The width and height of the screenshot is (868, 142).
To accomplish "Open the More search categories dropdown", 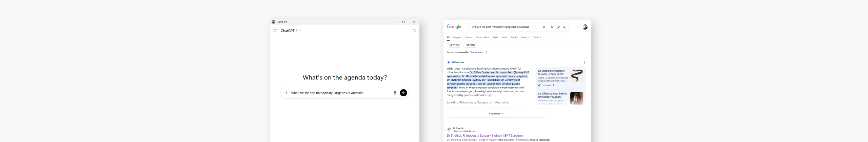I will 525,38.
